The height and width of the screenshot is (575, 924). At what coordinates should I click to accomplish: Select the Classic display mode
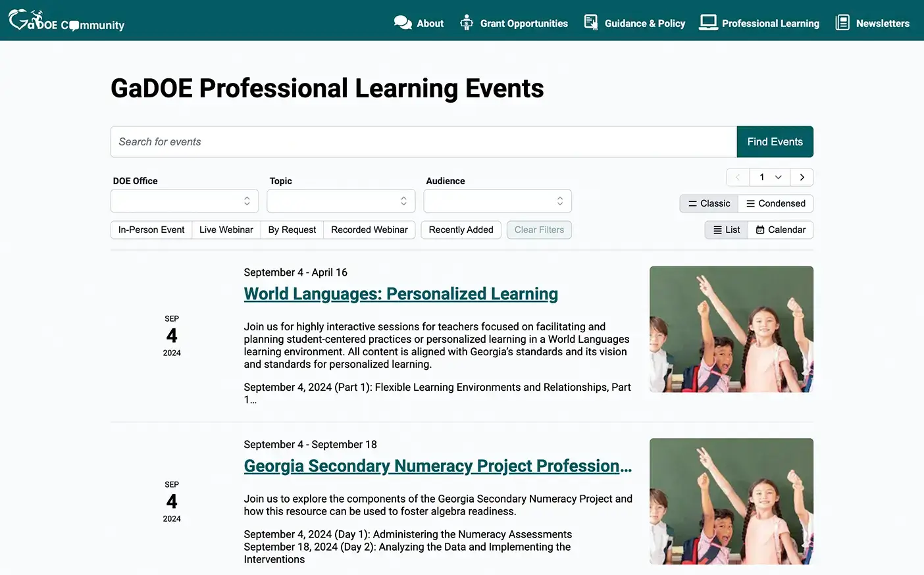pos(708,203)
